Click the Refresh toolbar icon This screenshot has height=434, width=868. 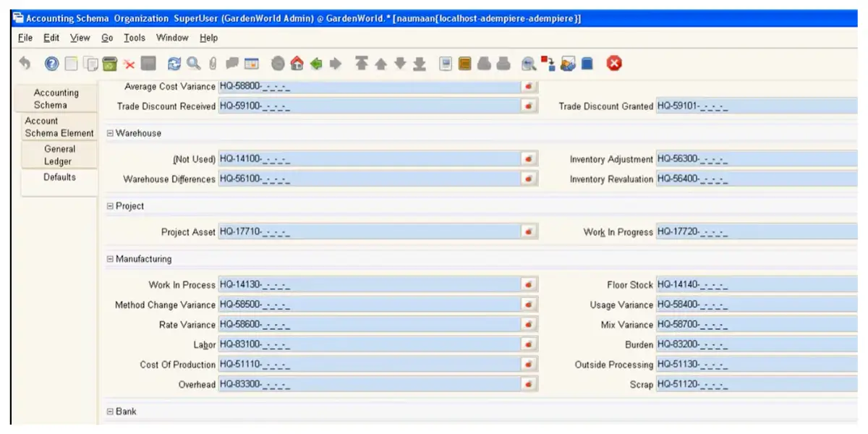pos(174,64)
